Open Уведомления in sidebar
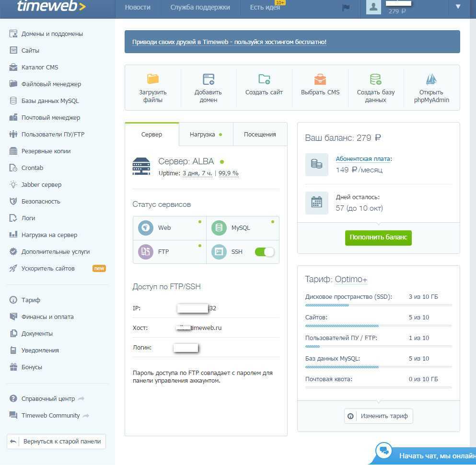The height and width of the screenshot is (465, 476). click(34, 350)
